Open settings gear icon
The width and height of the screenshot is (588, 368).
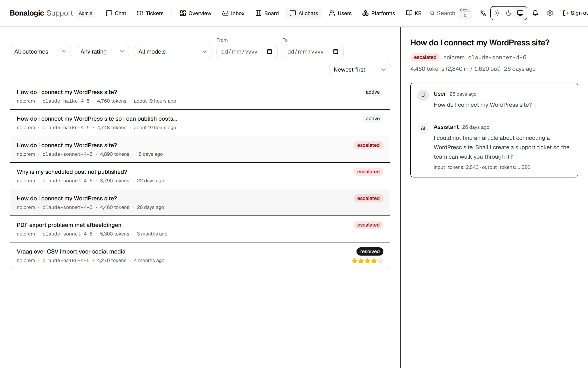tap(550, 13)
